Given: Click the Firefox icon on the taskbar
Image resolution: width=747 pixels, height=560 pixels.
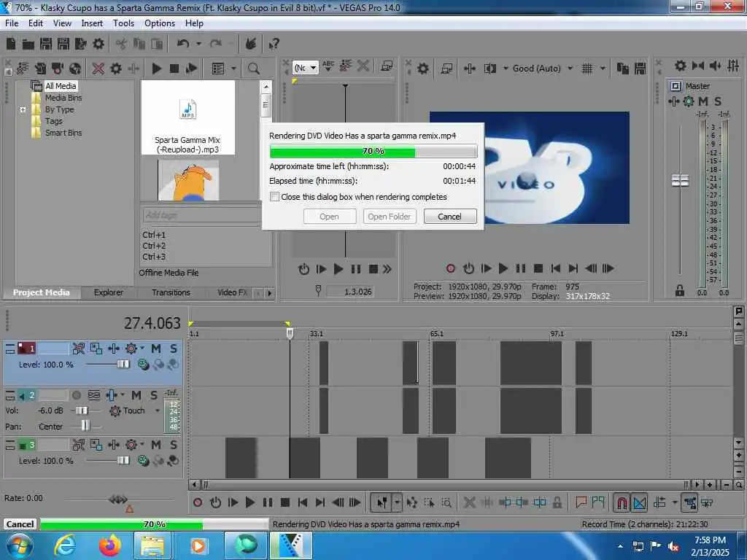Looking at the screenshot, I should click(x=110, y=545).
